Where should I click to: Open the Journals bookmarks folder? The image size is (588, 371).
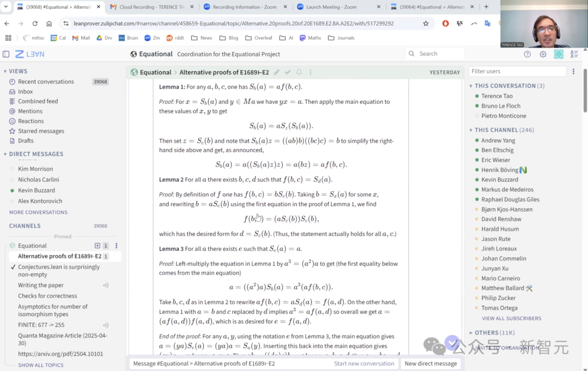coord(341,38)
